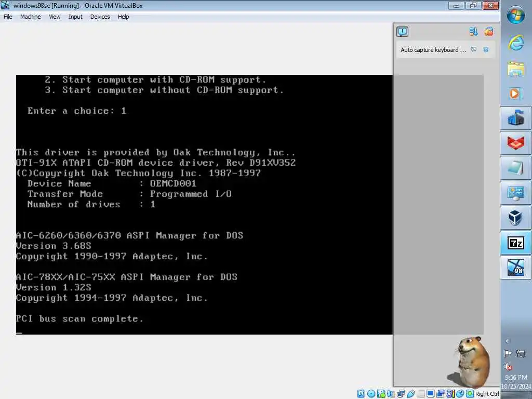The width and height of the screenshot is (532, 399).
Task: Open the Input menu
Action: 75,17
